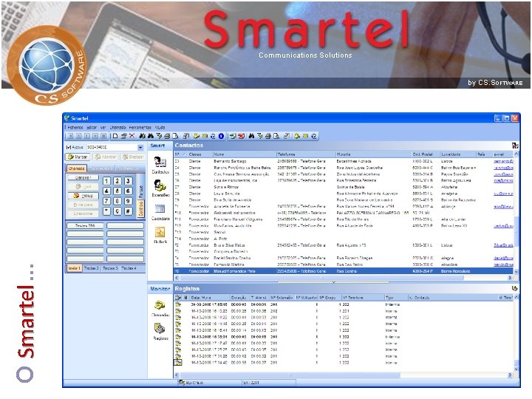Click the keypad asterisk key

coord(106,211)
